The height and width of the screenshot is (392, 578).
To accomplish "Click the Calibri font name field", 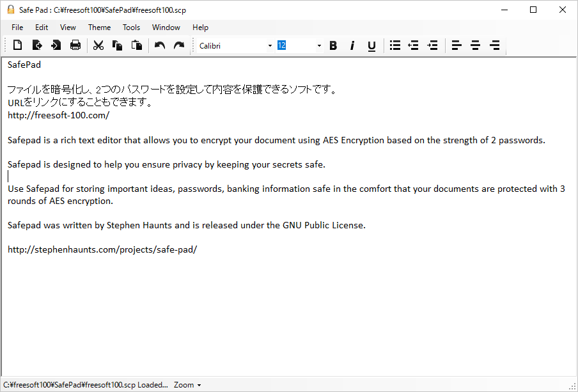I will pos(231,46).
